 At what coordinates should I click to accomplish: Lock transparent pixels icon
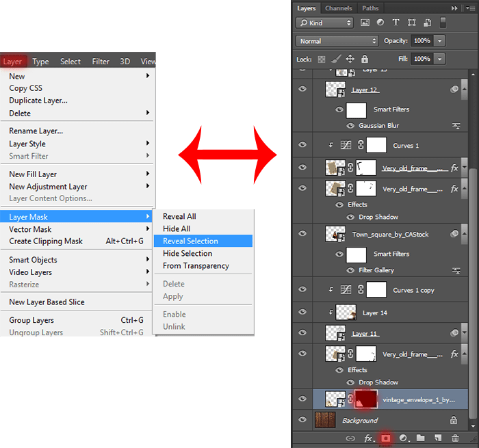(x=322, y=59)
